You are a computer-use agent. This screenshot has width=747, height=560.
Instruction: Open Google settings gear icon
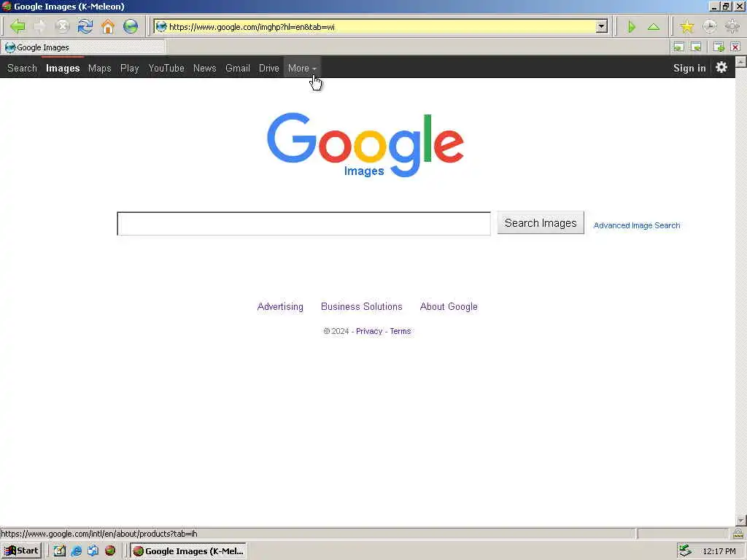(x=721, y=67)
